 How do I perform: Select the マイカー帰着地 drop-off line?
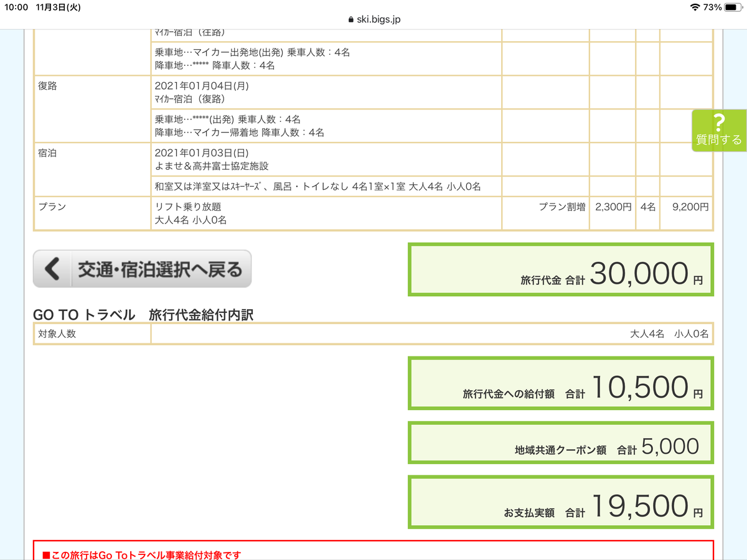pos(240,133)
